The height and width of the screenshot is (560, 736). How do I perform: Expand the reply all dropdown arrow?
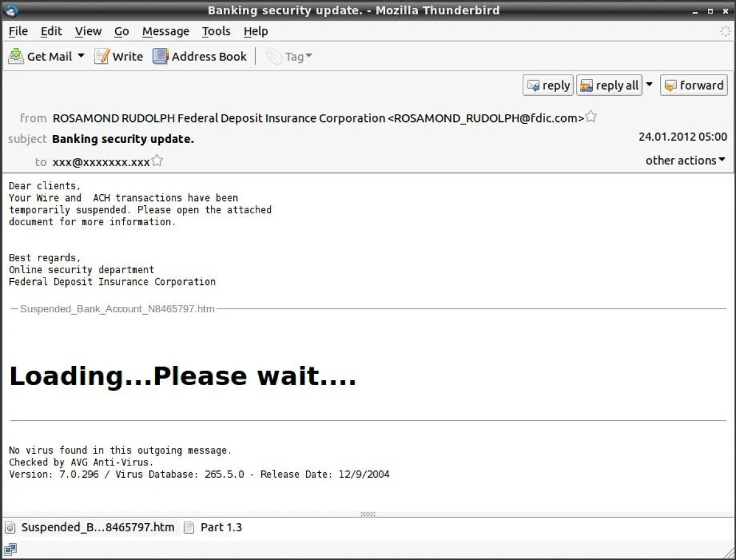650,85
